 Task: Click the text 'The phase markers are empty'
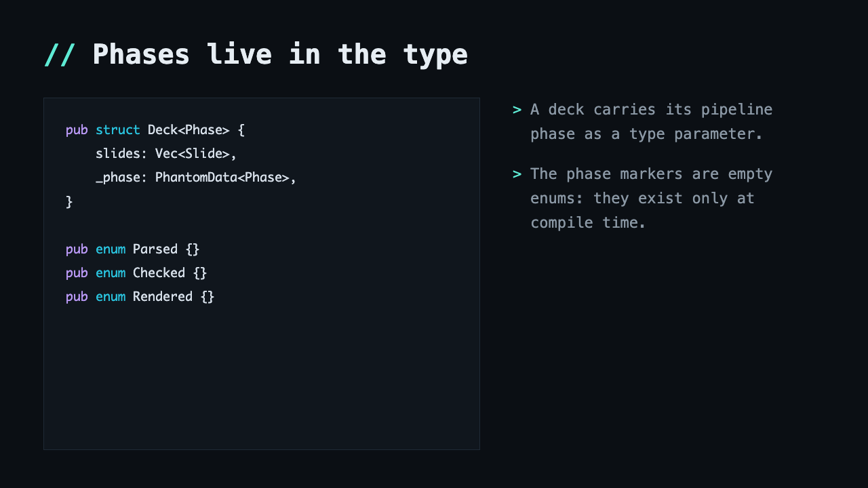pos(652,174)
